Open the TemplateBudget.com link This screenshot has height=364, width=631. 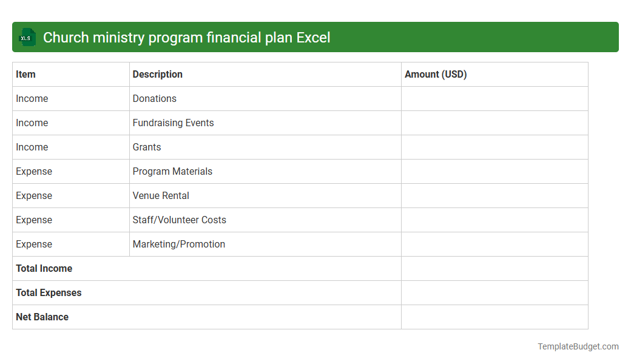point(578,346)
